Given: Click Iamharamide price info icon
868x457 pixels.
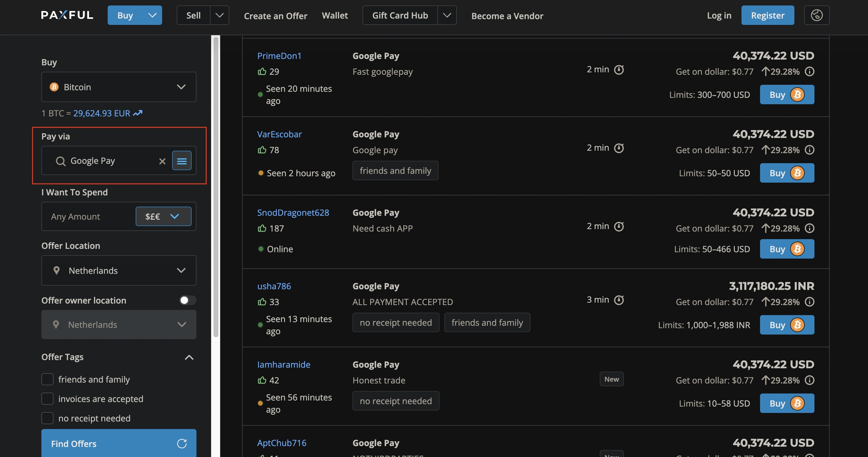Looking at the screenshot, I should [x=809, y=380].
